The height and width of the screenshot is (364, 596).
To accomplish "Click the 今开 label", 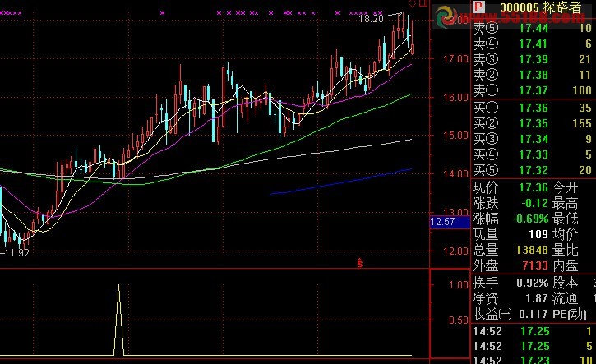I will (x=566, y=187).
